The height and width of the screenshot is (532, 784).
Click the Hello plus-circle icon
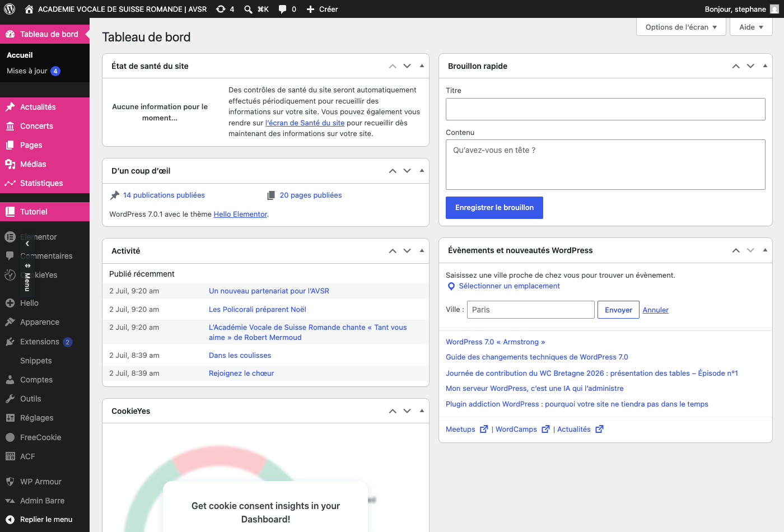click(x=10, y=303)
